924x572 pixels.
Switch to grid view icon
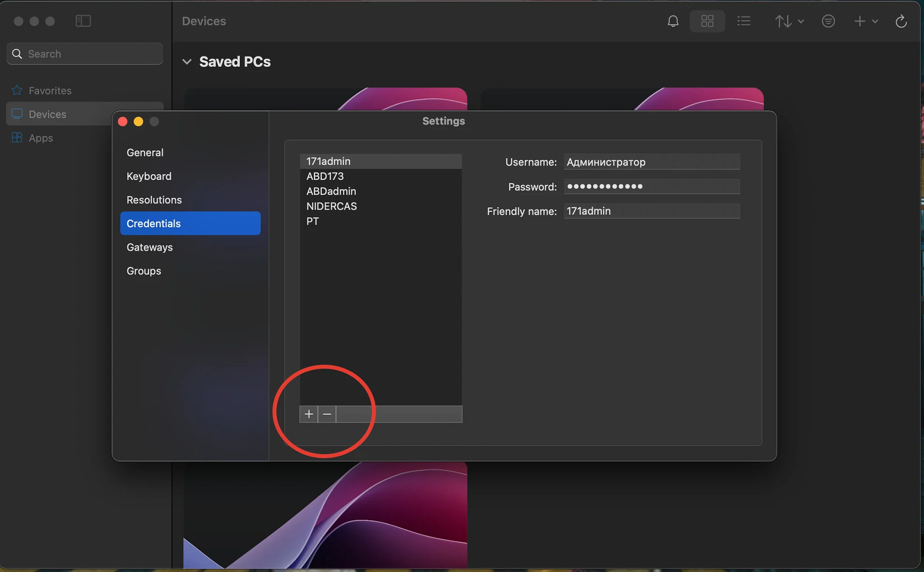tap(707, 21)
